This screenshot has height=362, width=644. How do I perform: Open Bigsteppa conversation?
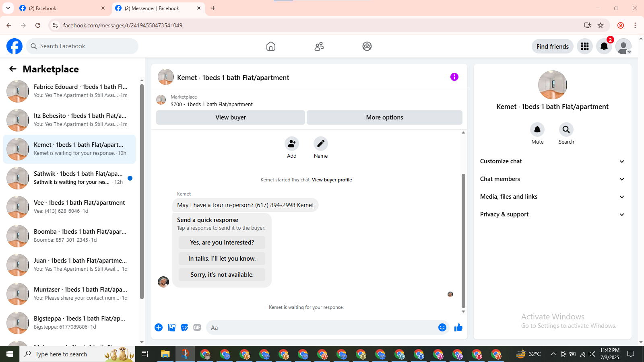point(69,323)
